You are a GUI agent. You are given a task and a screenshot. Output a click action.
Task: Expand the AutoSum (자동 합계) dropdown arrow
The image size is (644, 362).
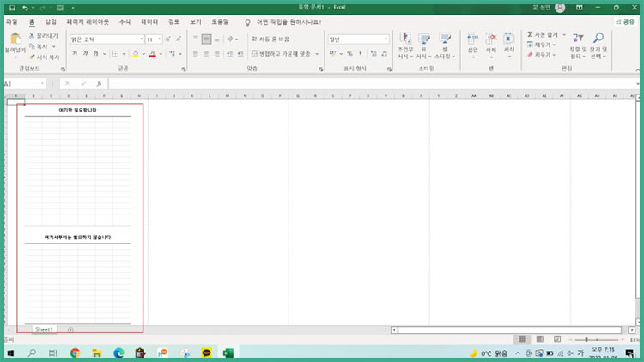click(564, 35)
